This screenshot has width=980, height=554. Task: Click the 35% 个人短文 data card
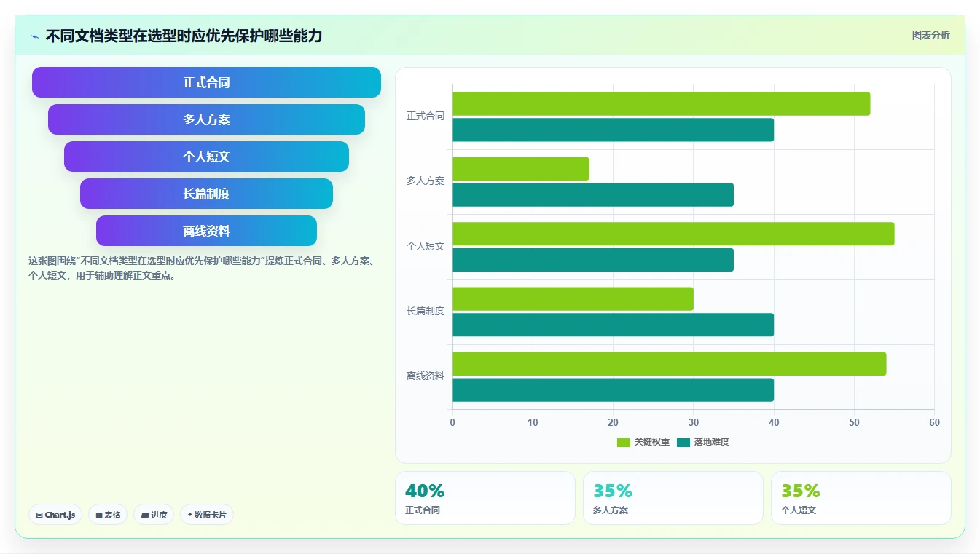[x=861, y=498]
